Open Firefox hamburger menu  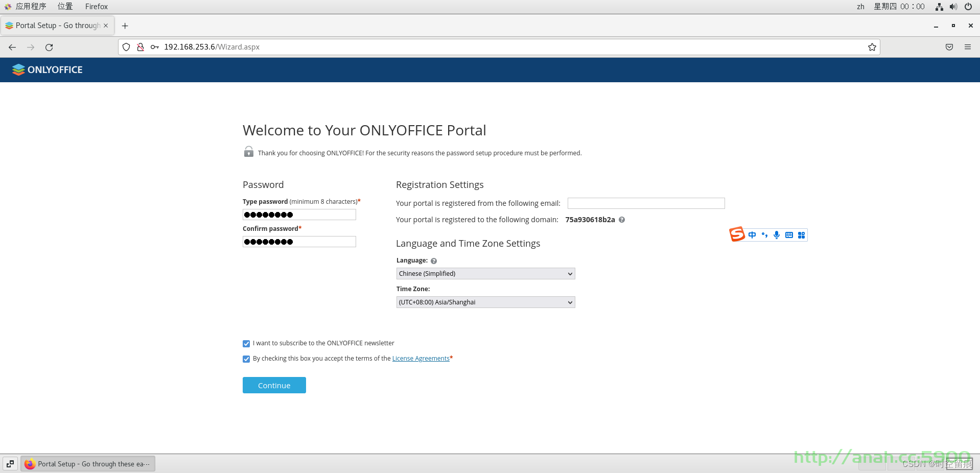(968, 47)
